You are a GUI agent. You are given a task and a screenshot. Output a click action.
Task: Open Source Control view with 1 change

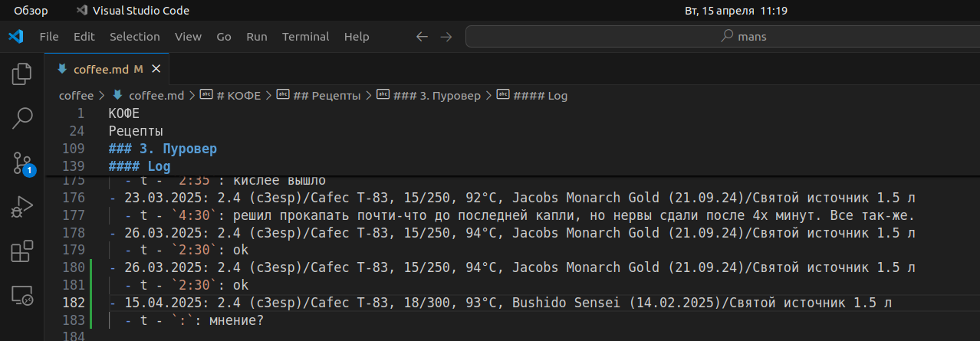(x=22, y=162)
